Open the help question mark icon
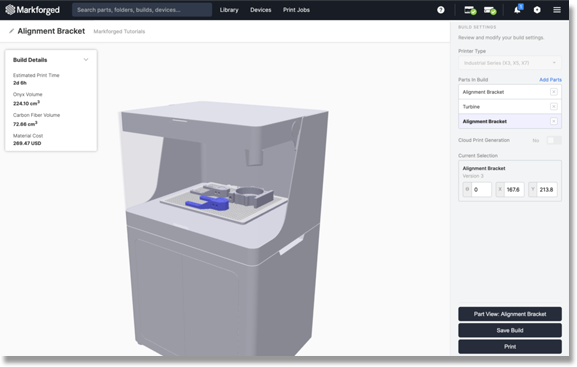The width and height of the screenshot is (577, 367). click(x=440, y=10)
